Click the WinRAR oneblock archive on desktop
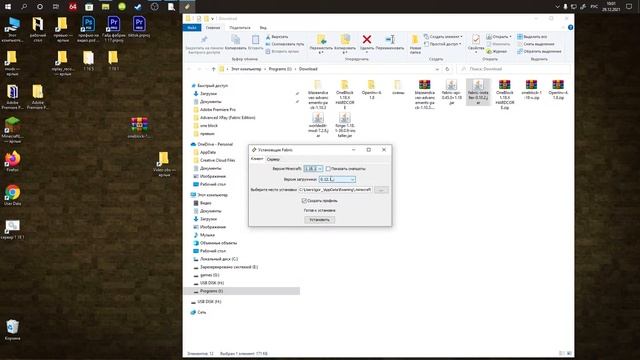Viewport: 640px width, 360px height. (x=139, y=128)
